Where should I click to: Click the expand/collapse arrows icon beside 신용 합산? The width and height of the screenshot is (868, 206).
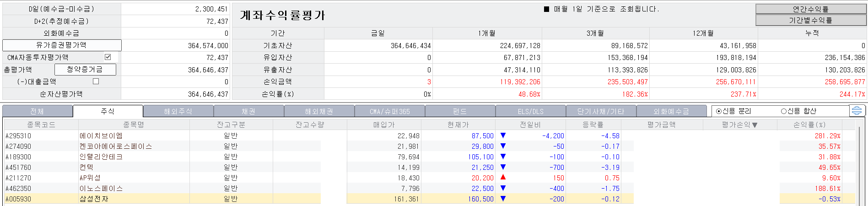click(x=857, y=111)
